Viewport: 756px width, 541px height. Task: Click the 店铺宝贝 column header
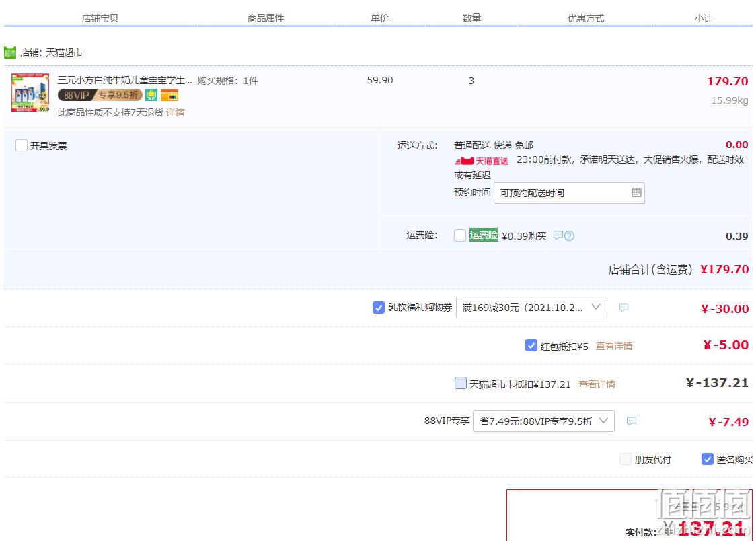100,18
